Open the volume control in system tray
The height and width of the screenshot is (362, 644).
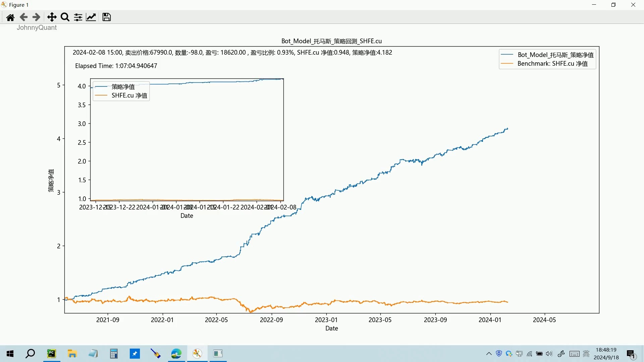[549, 354]
